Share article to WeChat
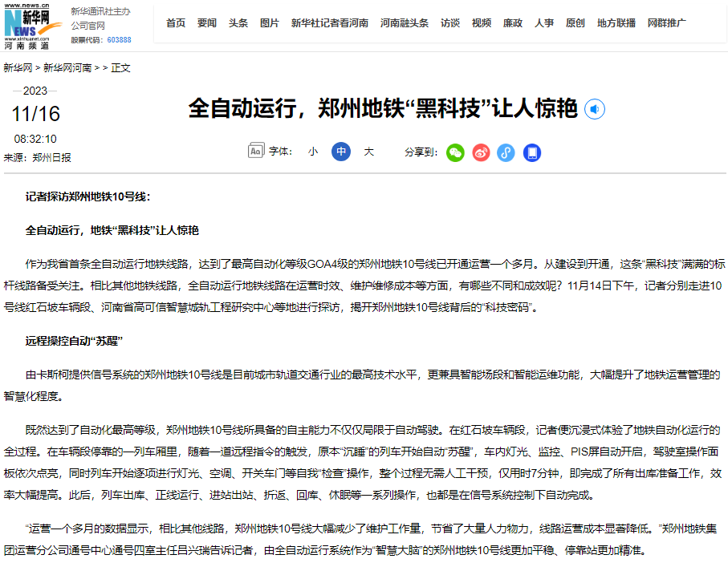Screen dimensions: 728x567 (x=455, y=152)
